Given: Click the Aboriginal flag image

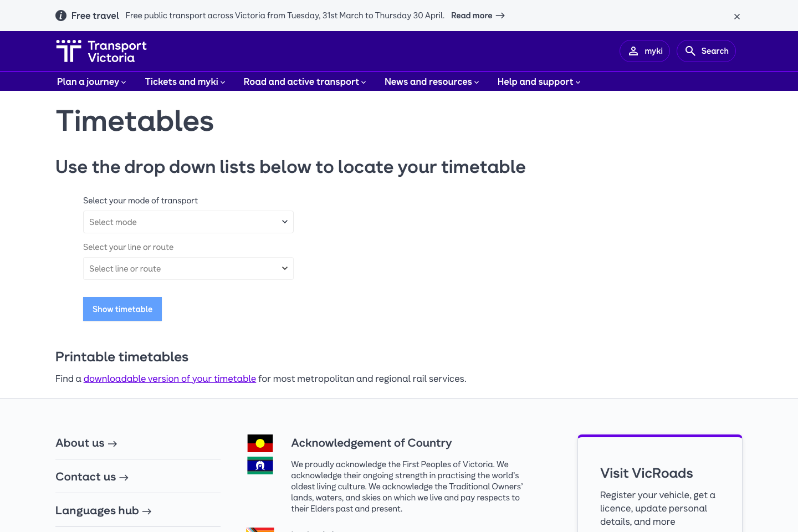Looking at the screenshot, I should point(260,443).
